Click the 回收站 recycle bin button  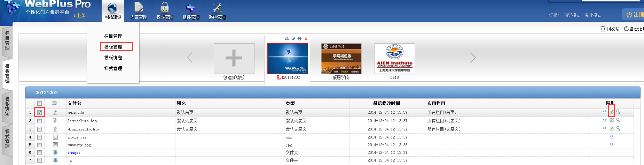(610, 29)
